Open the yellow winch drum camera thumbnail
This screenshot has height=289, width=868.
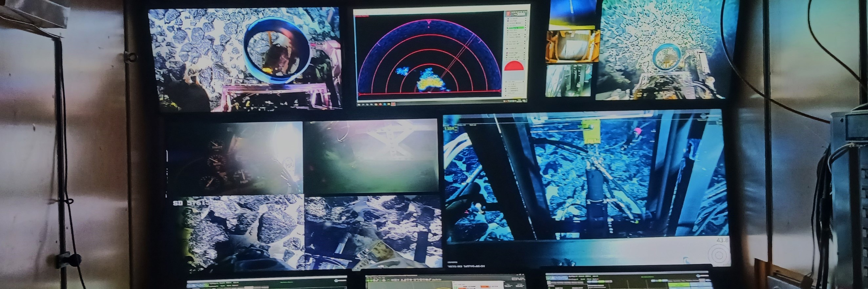571,47
